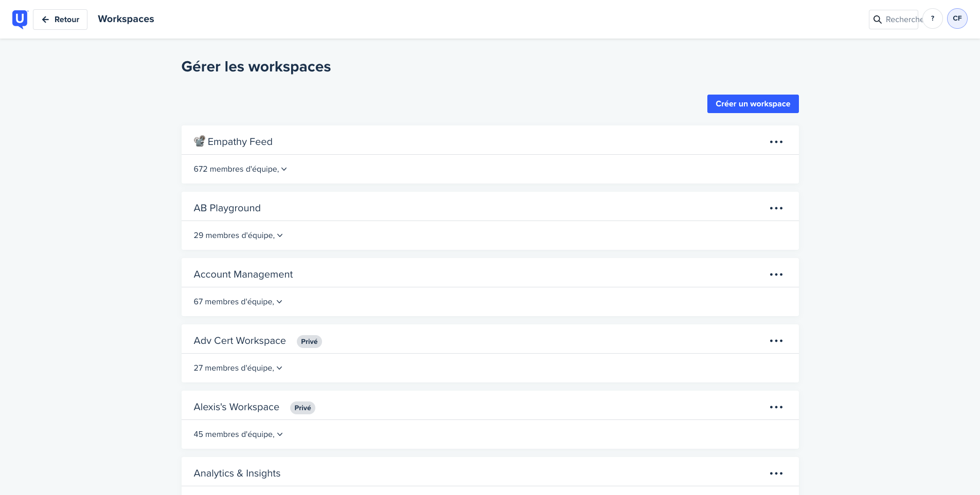Expand members under Adv Cert Workspace
Screen dimensions: 980x495
(279, 368)
